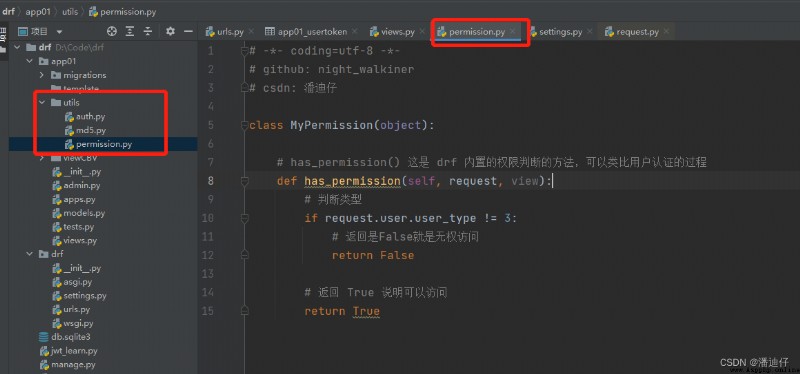Open apps.py in the project tree
Screen dimensions: 800x374
74,199
